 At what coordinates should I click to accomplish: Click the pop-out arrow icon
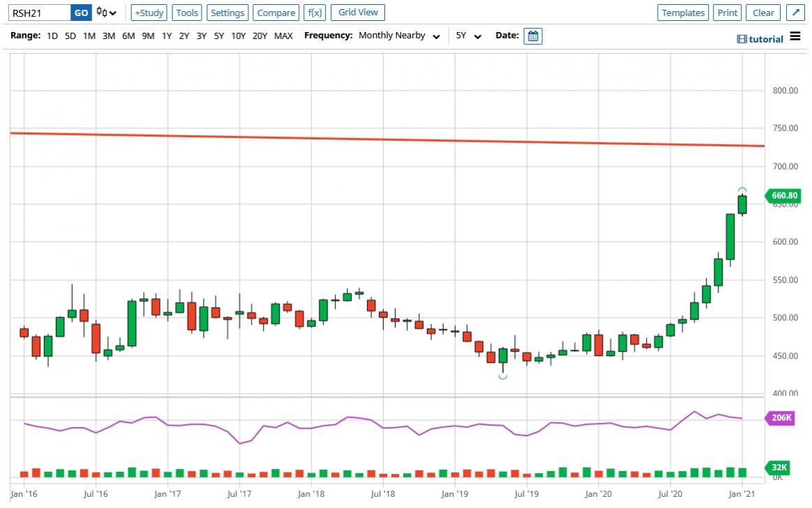[795, 13]
